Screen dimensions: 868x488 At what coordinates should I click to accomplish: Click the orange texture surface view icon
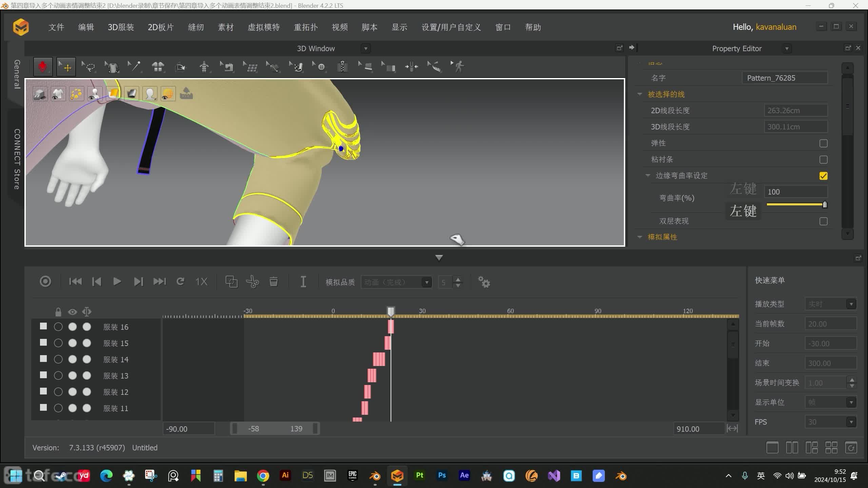tap(113, 94)
